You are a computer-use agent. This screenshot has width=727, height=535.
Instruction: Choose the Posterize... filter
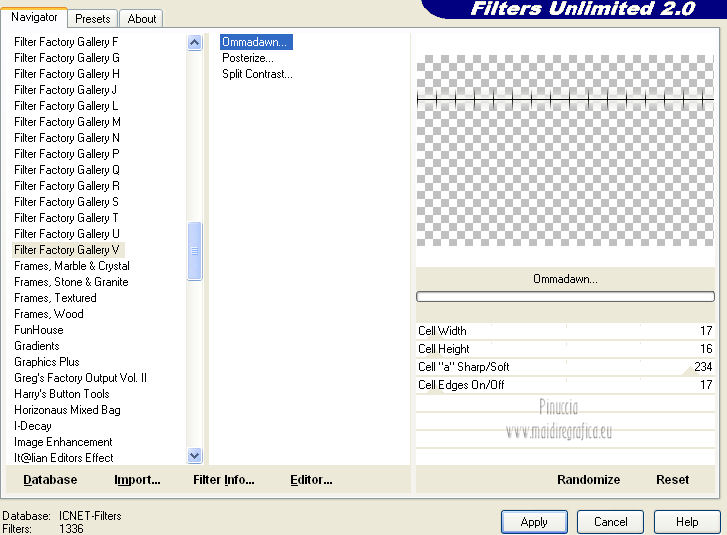(x=248, y=58)
